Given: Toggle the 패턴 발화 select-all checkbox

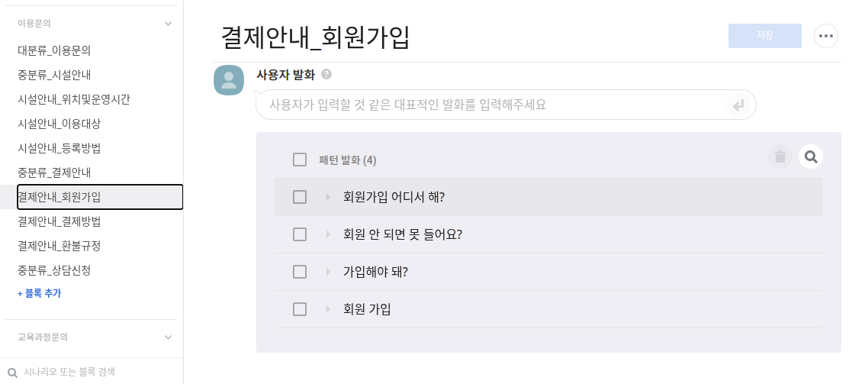Looking at the screenshot, I should (300, 160).
